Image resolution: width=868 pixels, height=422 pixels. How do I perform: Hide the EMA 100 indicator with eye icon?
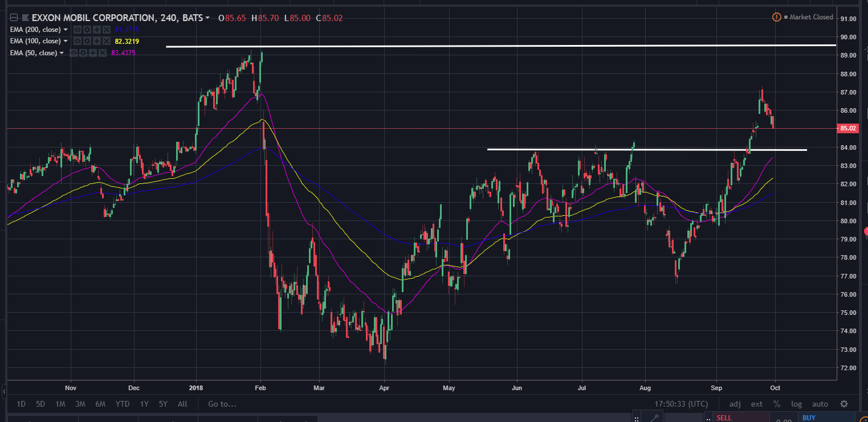pos(77,41)
